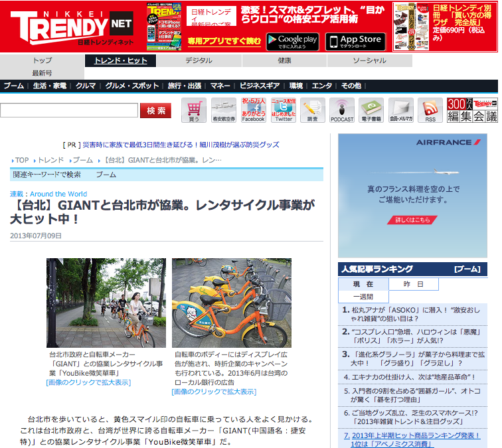Open the 格安航空券 airplane icon
This screenshot has height=448, width=502.
pyautogui.click(x=224, y=110)
